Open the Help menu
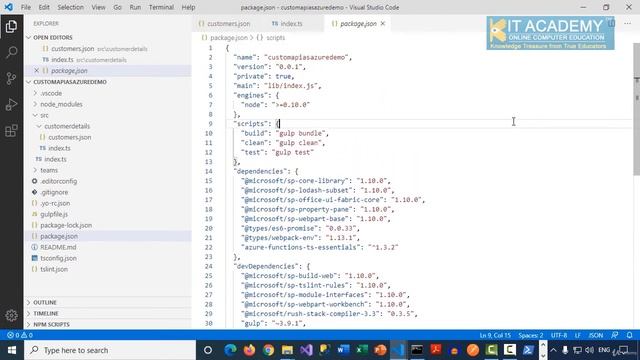 [x=188, y=7]
